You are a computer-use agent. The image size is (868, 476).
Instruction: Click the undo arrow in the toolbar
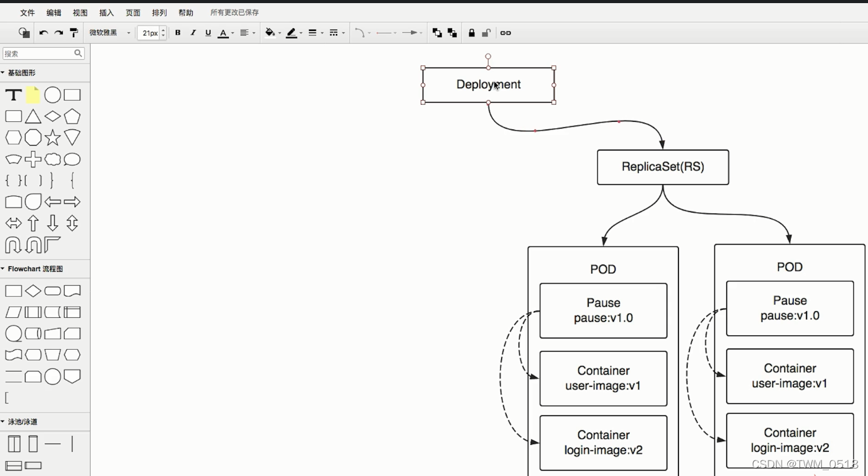[44, 33]
